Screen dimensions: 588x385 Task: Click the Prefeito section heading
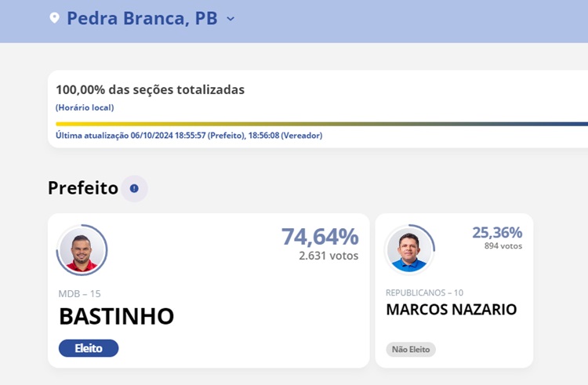pyautogui.click(x=82, y=188)
